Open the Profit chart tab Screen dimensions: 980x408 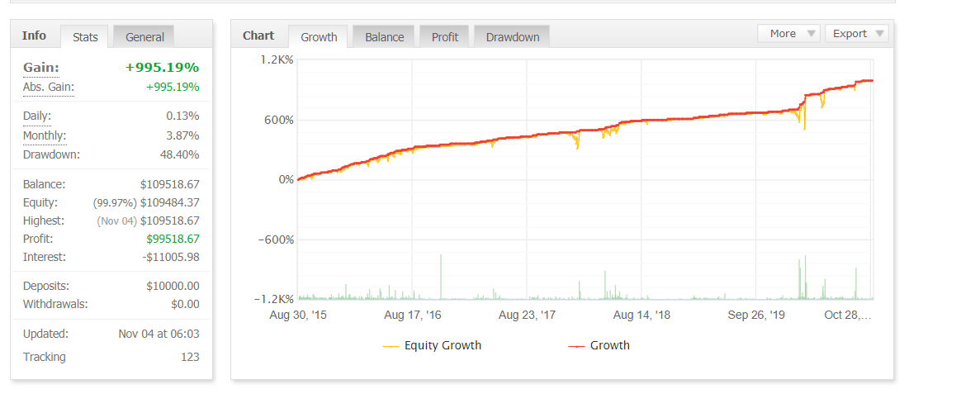click(444, 37)
